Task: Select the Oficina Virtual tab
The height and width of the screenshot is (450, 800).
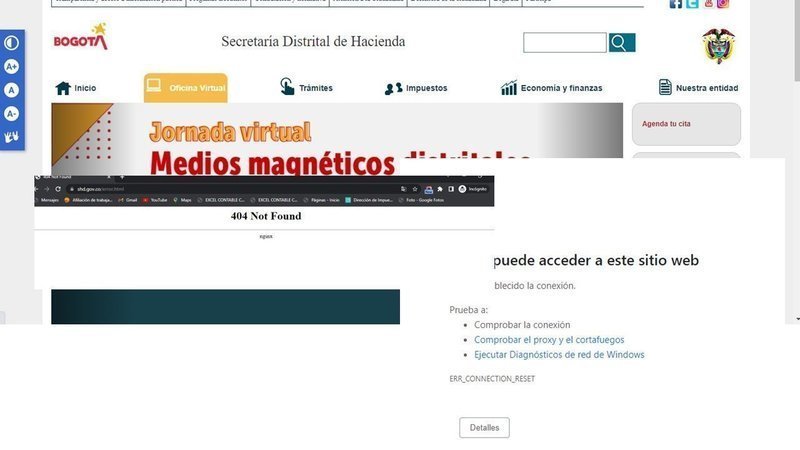Action: point(186,88)
